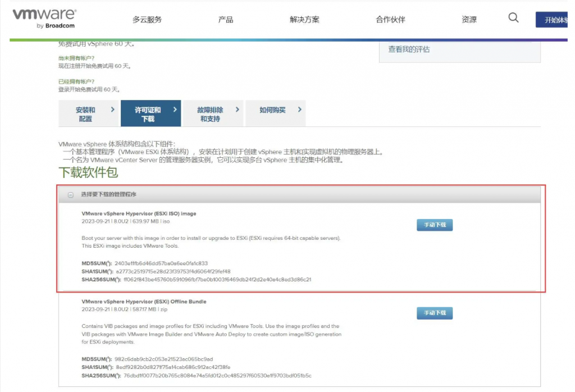Switch to the 安装和配置 tab

[x=85, y=114]
